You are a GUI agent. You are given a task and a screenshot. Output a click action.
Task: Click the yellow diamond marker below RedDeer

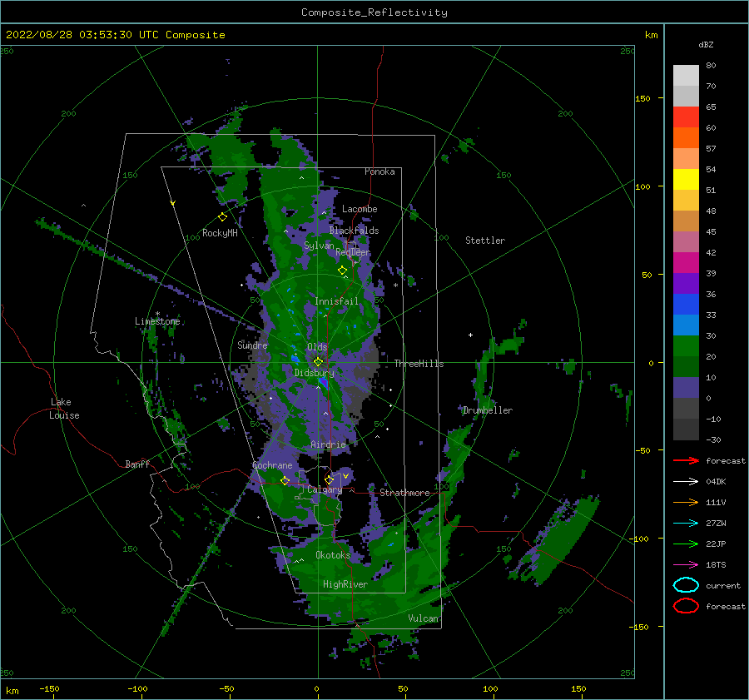(342, 271)
